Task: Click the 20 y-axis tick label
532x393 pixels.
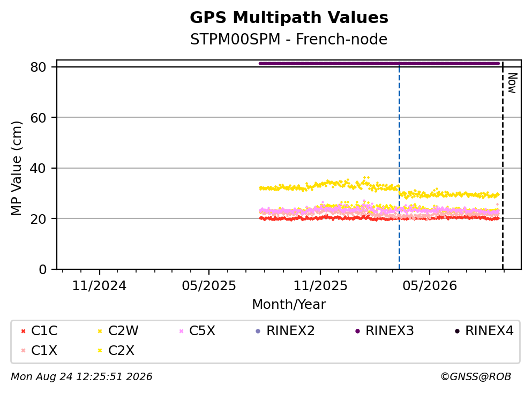Action: tap(38, 218)
